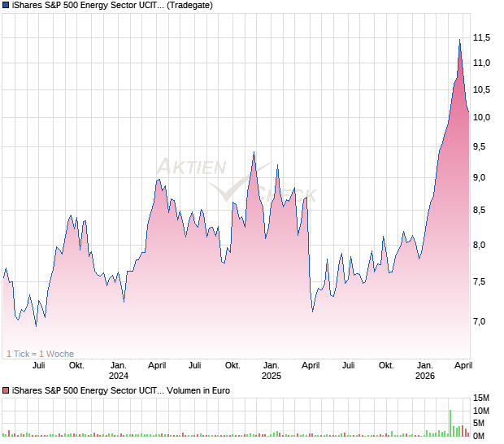Select the Jan. 2024 x-axis label
The height and width of the screenshot is (444, 504).
pos(119,371)
